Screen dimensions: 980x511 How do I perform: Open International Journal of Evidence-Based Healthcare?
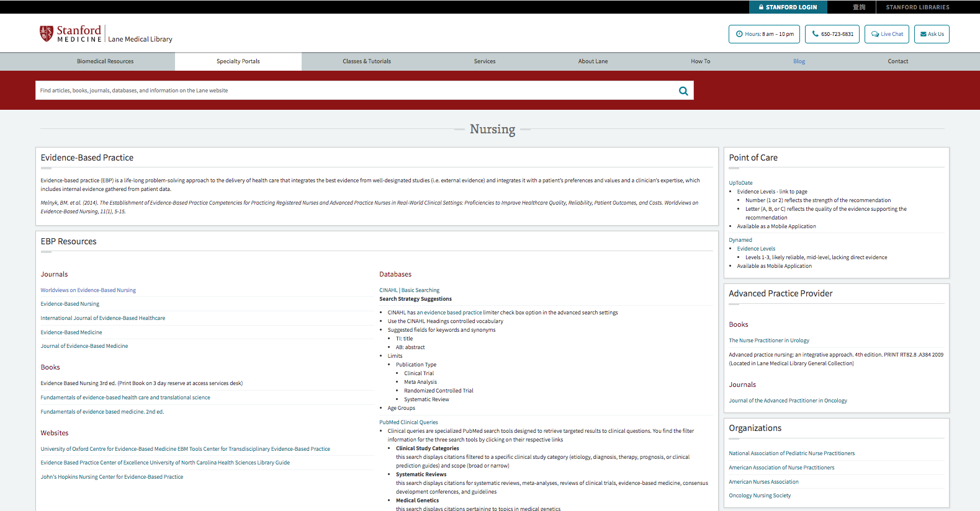pos(103,318)
